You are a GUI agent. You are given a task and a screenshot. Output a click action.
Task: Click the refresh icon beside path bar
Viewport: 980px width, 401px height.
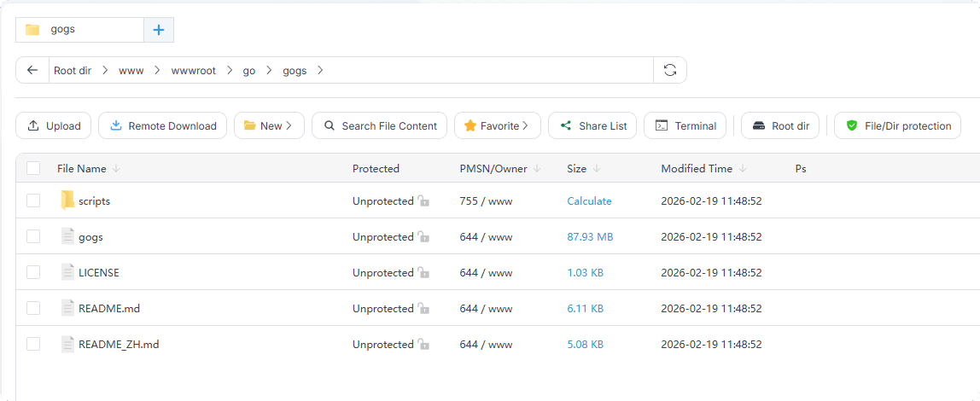point(670,71)
